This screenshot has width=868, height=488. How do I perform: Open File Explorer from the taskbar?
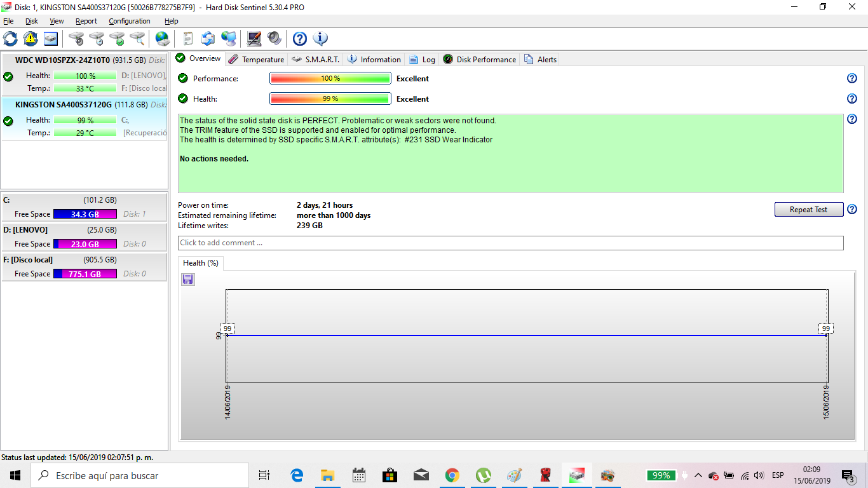[x=327, y=475]
